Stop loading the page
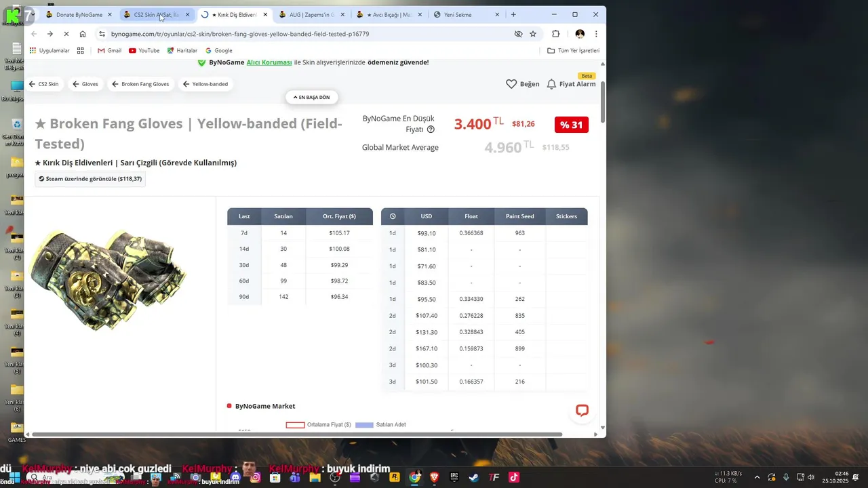This screenshot has width=868, height=488. coord(66,34)
